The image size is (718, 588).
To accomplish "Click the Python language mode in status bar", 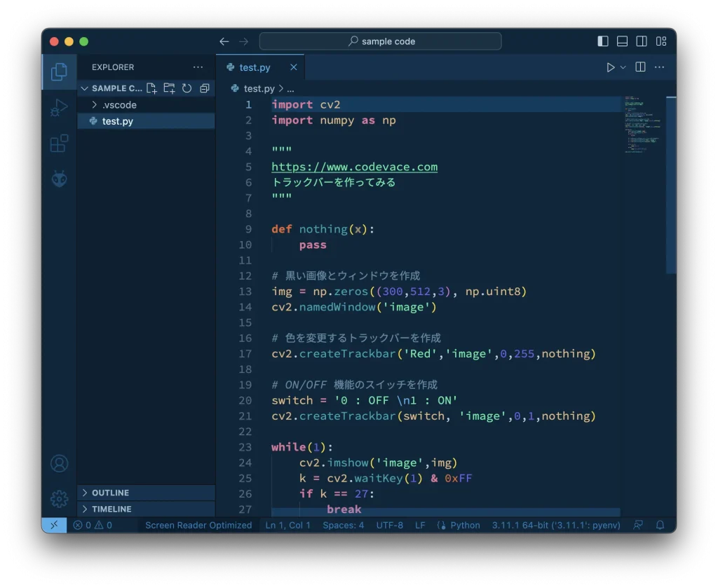I will (x=464, y=525).
